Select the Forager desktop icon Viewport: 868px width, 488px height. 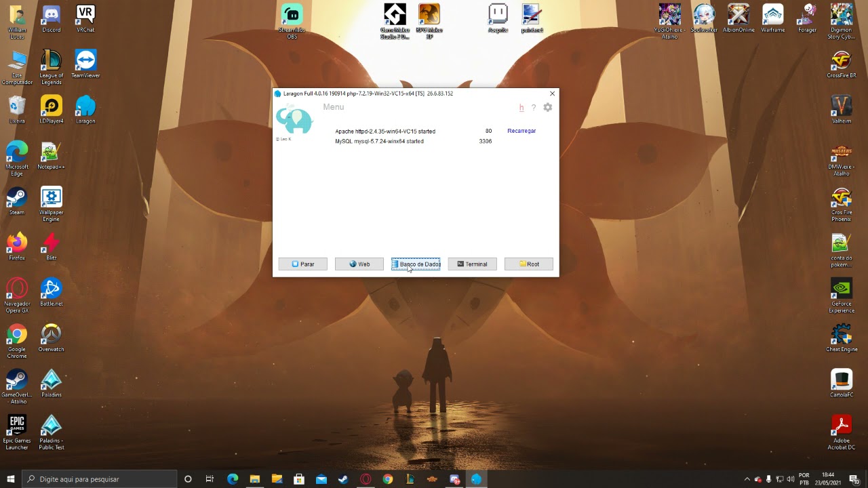tap(808, 19)
